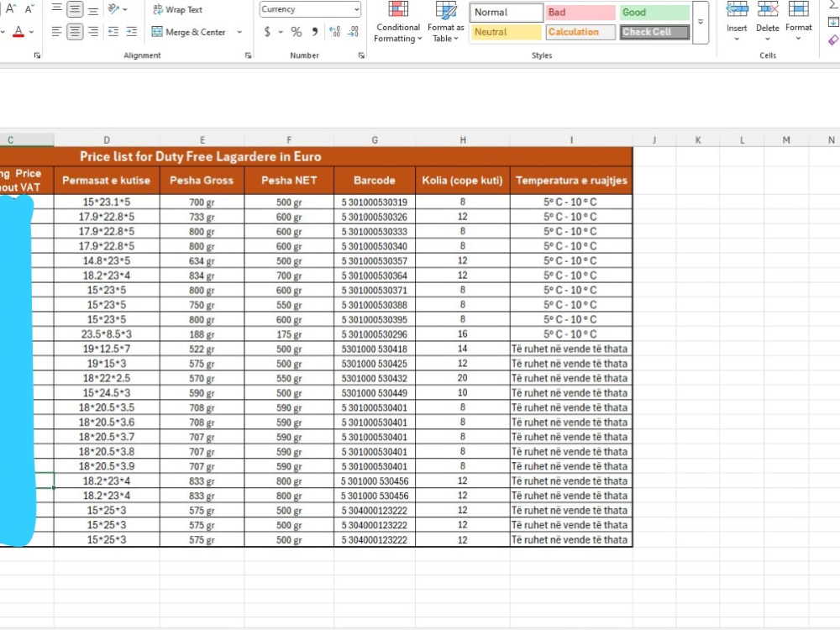Click the Insert cells icon
Screen dimensions: 840x630
pos(737,9)
